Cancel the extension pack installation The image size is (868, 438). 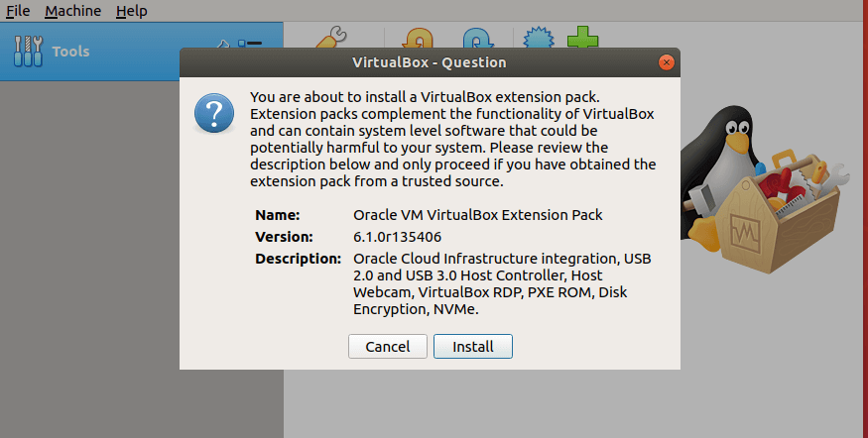pyautogui.click(x=388, y=346)
